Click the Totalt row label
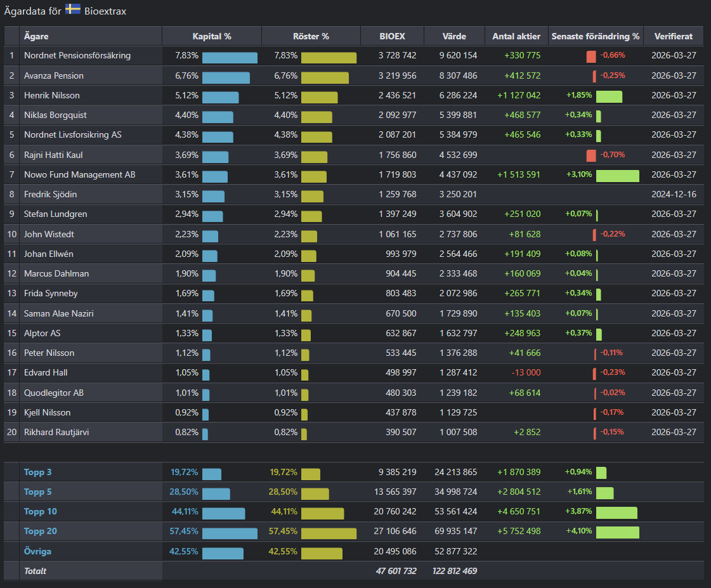 click(35, 572)
